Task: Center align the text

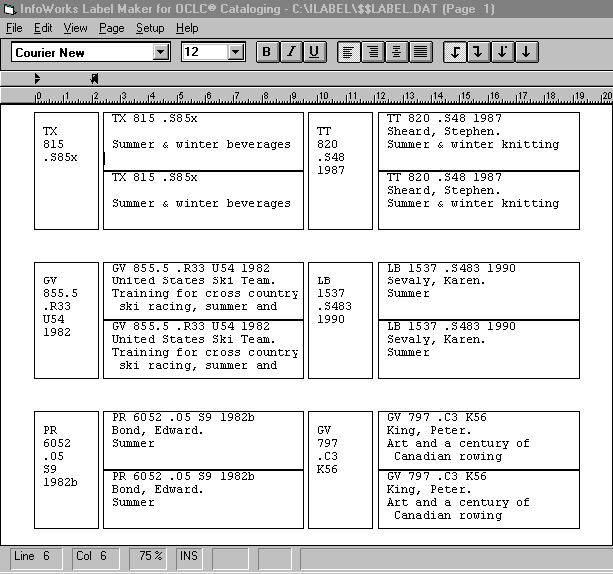Action: click(396, 52)
